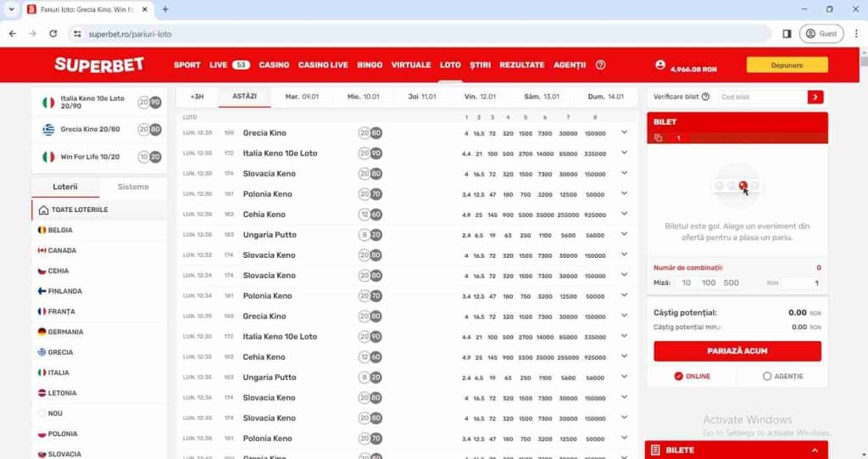This screenshot has width=868, height=459.
Task: Click the Italy flag beside Italia Keno 10e Loto
Action: point(48,102)
